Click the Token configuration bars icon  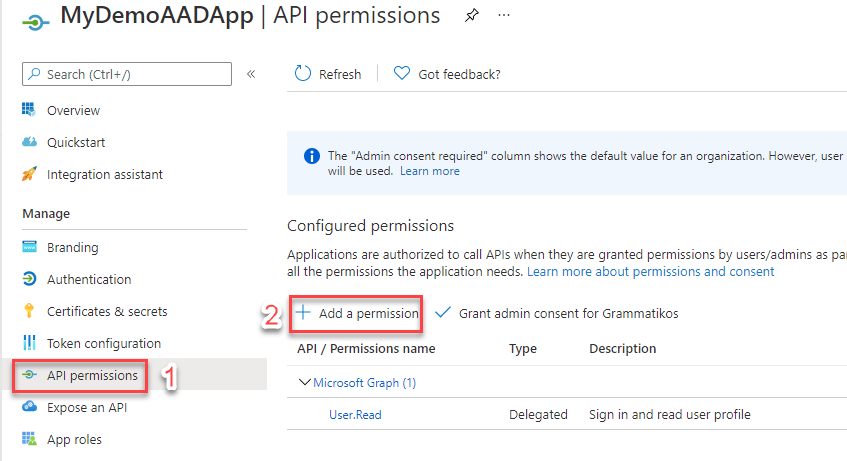[29, 343]
